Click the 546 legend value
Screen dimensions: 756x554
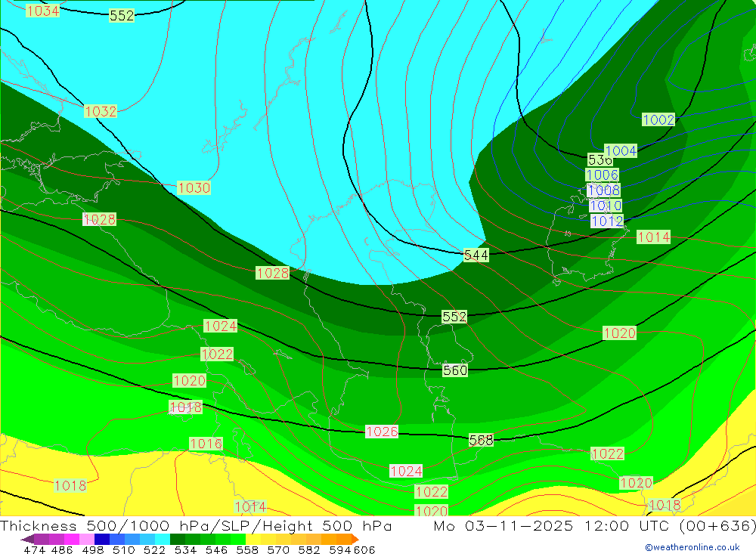click(216, 550)
